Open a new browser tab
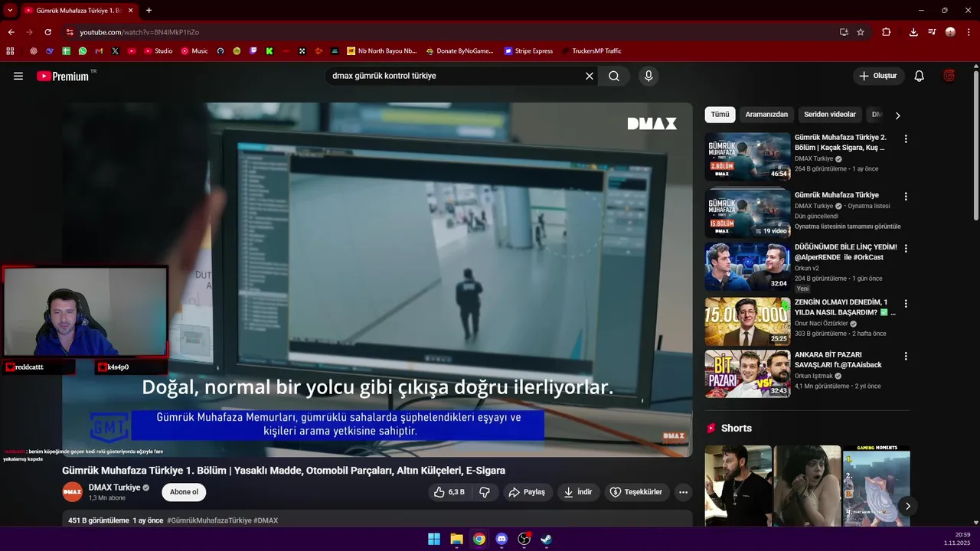Image resolution: width=980 pixels, height=551 pixels. point(149,11)
